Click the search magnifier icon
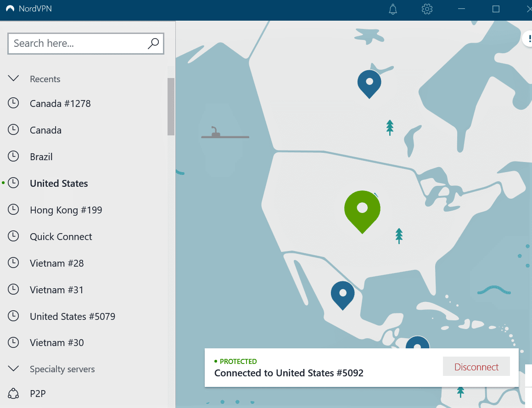Screen dimensions: 532x408 click(x=153, y=43)
